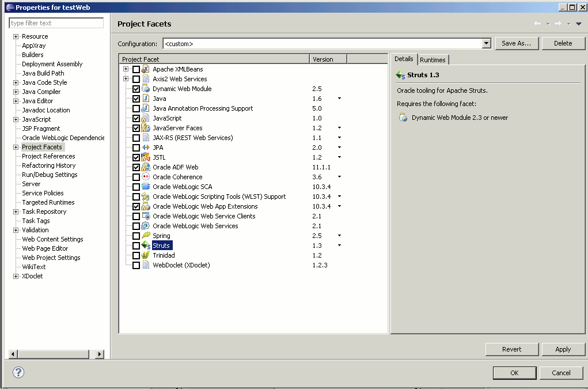This screenshot has width=588, height=389.
Task: Expand the Java Compiler tree node
Action: click(16, 92)
